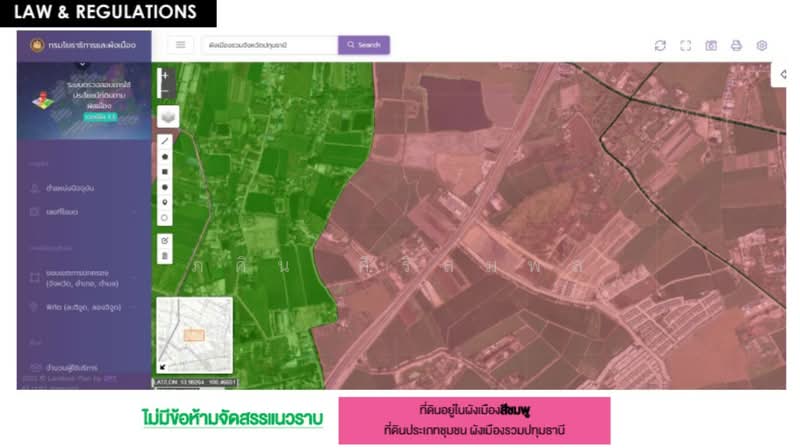The image size is (800, 448).
Task: Click the edit drawing tool icon
Action: click(165, 241)
